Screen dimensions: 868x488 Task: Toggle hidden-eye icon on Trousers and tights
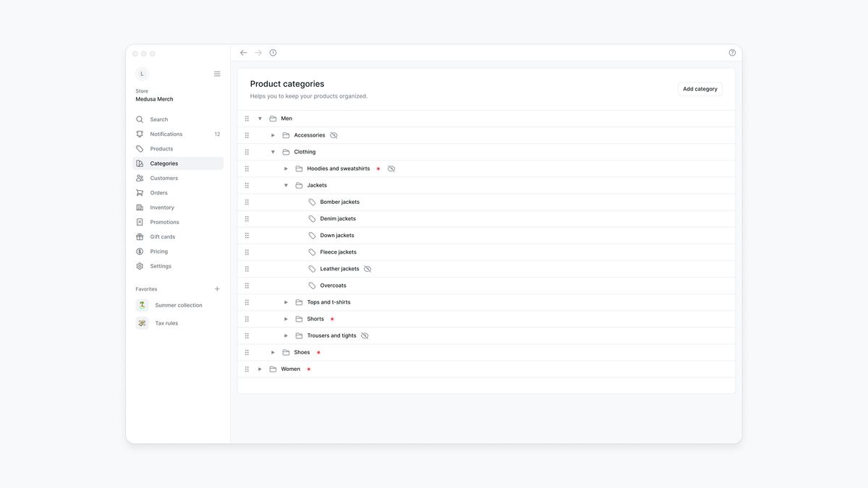[x=365, y=336]
